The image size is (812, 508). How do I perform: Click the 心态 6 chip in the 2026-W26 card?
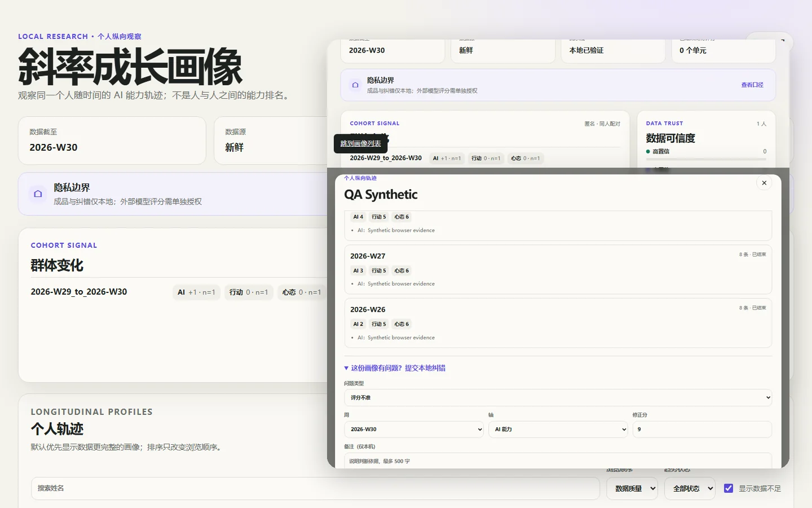tap(401, 324)
